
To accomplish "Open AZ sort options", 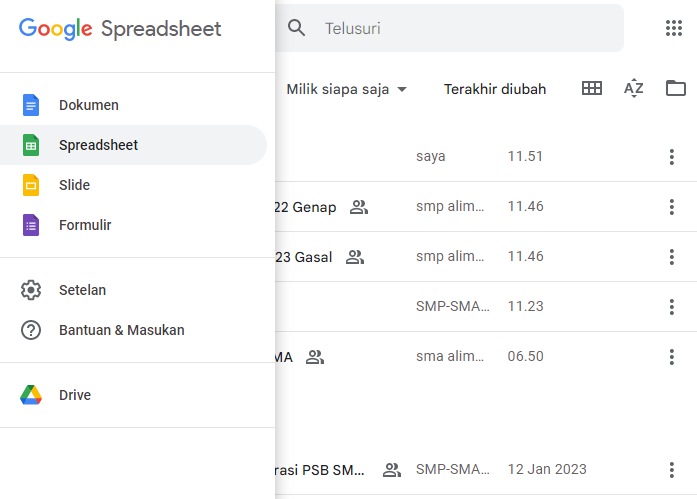I will click(633, 88).
